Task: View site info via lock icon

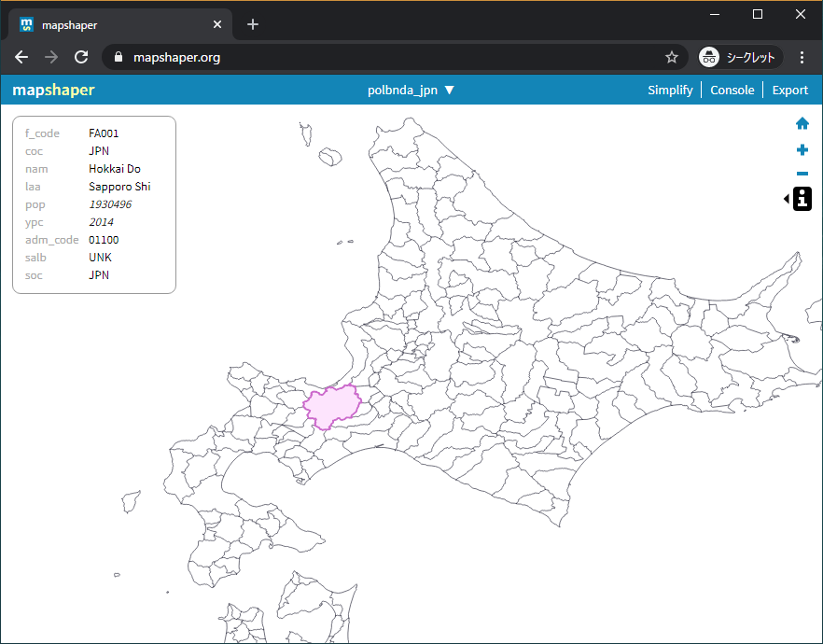Action: point(119,57)
